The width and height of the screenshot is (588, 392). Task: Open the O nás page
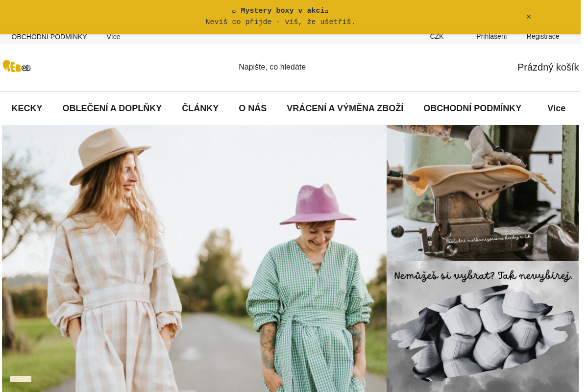point(253,108)
